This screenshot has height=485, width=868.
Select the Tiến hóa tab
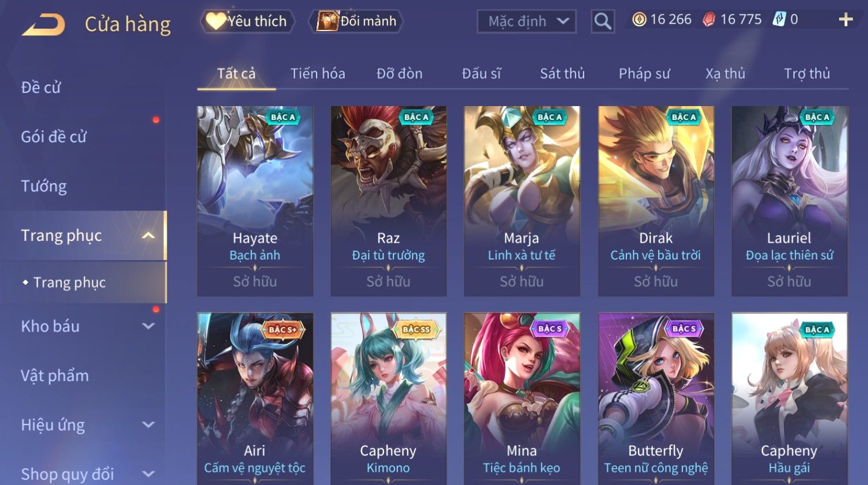(318, 73)
